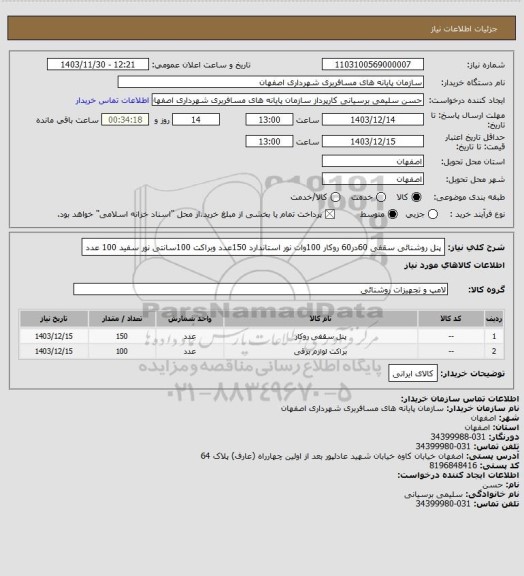Click the buyer notes box کالای ایرانی

pyautogui.click(x=413, y=374)
